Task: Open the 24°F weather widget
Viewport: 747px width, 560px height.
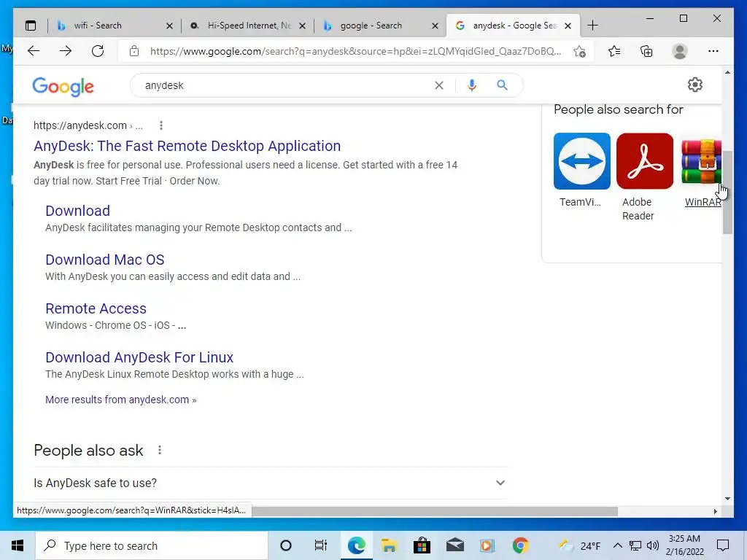Action: point(579,545)
